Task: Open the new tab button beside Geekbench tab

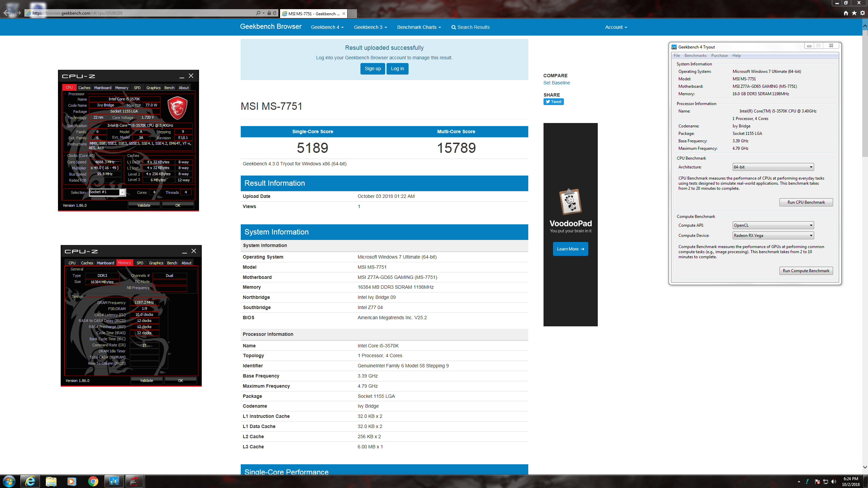Action: tap(352, 14)
